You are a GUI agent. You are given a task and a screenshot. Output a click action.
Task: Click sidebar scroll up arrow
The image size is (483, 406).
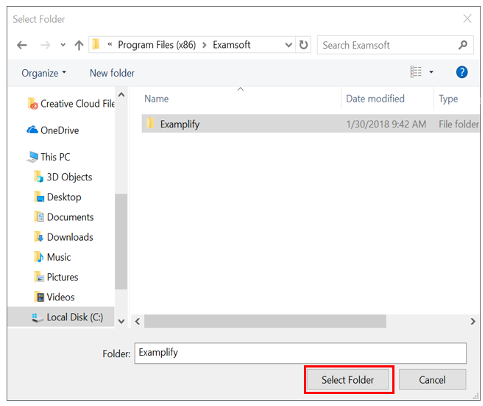(121, 95)
